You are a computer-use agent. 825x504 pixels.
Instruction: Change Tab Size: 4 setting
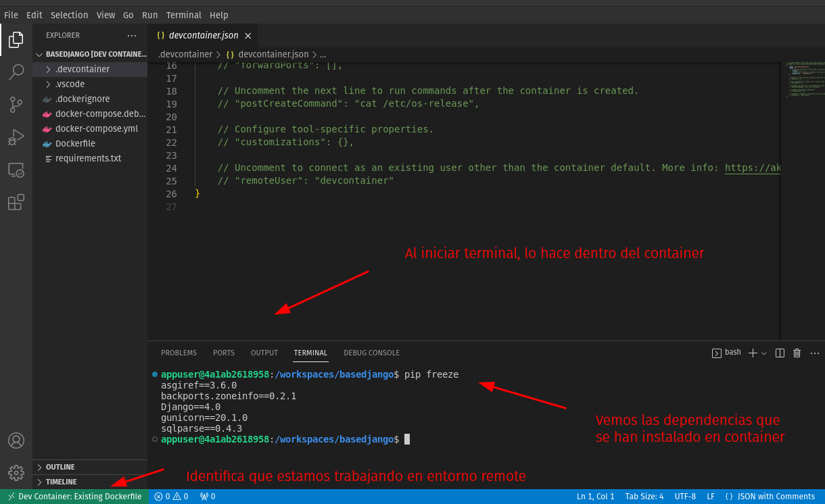644,497
